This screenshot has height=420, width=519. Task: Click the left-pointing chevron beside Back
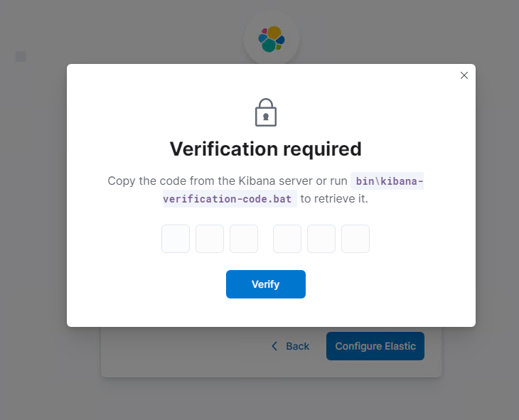(x=274, y=346)
